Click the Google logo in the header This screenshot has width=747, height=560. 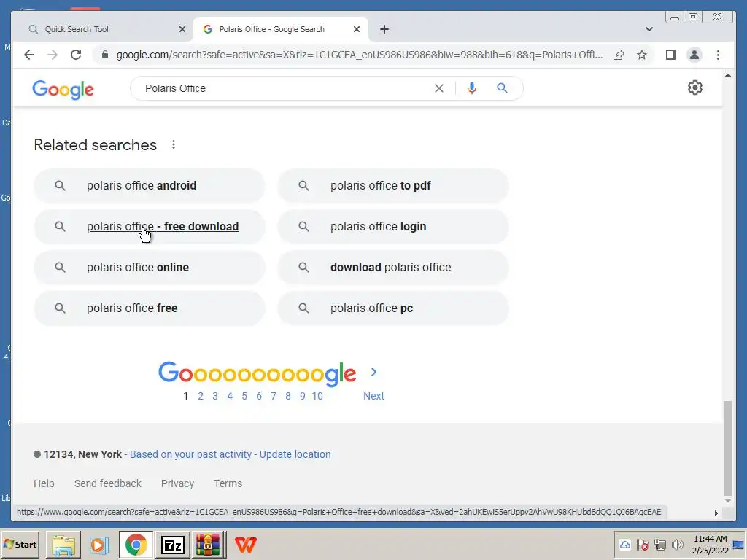[x=63, y=90]
